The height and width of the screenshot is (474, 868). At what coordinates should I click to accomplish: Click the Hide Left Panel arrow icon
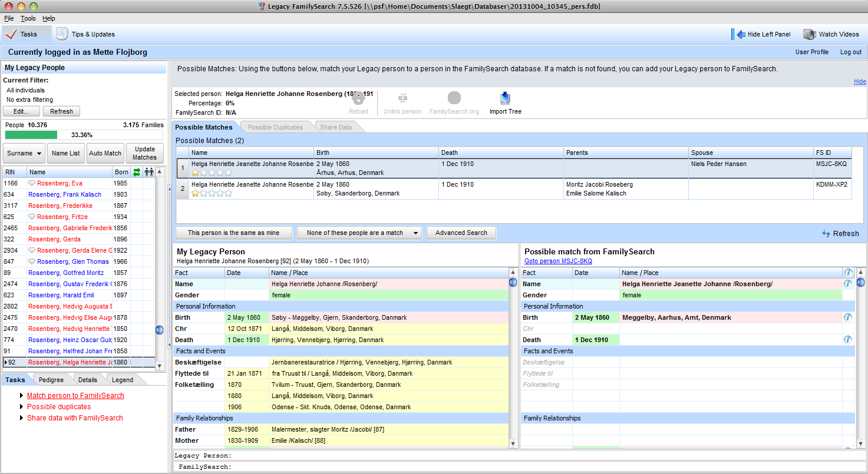[738, 34]
